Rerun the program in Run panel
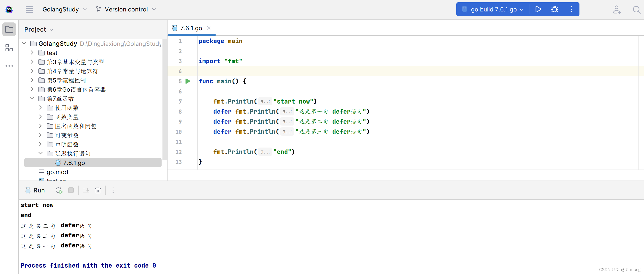The height and width of the screenshot is (274, 644). tap(59, 190)
